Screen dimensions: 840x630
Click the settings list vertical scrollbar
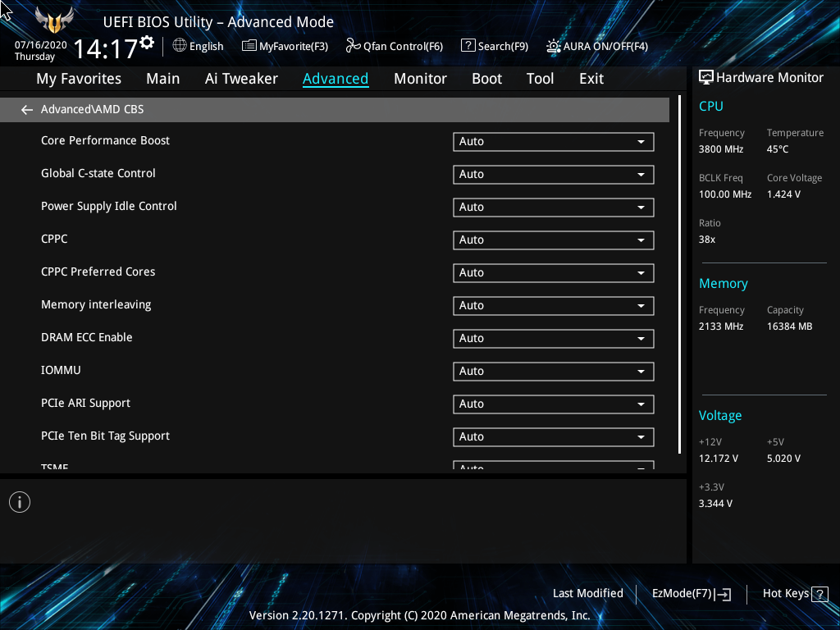click(x=679, y=275)
